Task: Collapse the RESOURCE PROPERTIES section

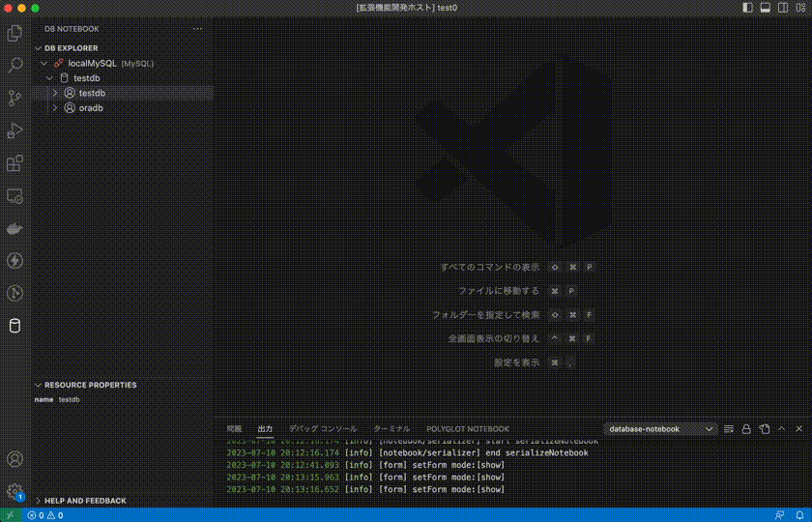Action: point(38,386)
